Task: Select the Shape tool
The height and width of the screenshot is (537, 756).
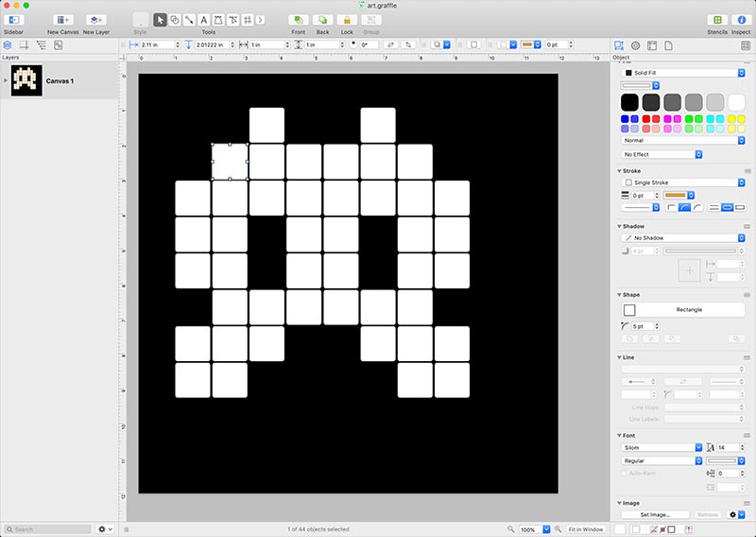Action: 175,20
